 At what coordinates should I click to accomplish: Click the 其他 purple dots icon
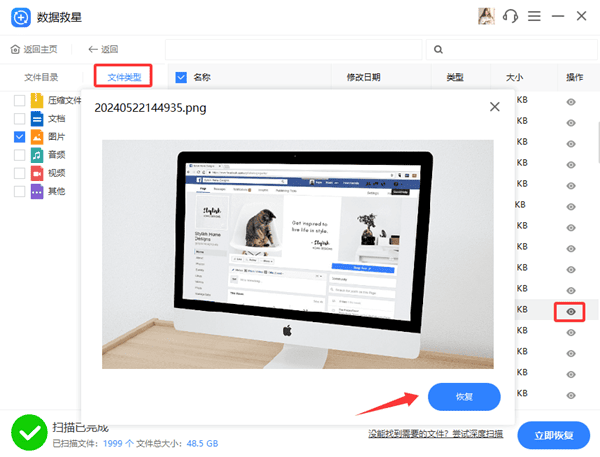[37, 191]
